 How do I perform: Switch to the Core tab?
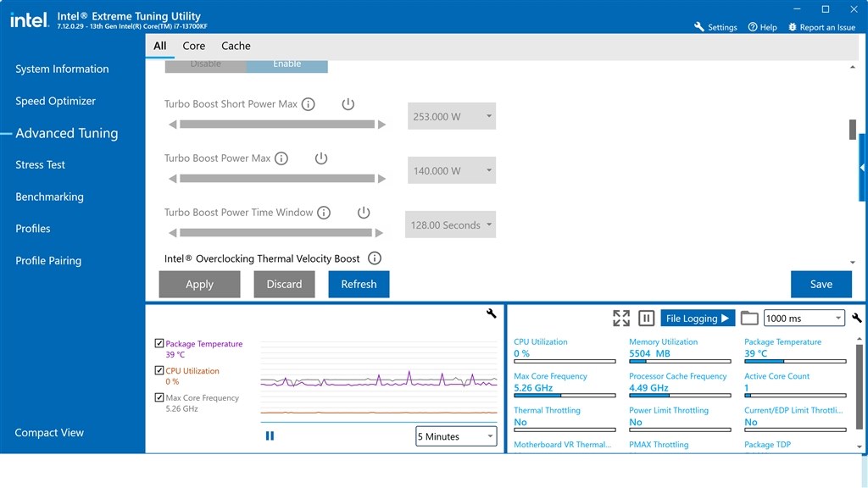pyautogui.click(x=194, y=46)
